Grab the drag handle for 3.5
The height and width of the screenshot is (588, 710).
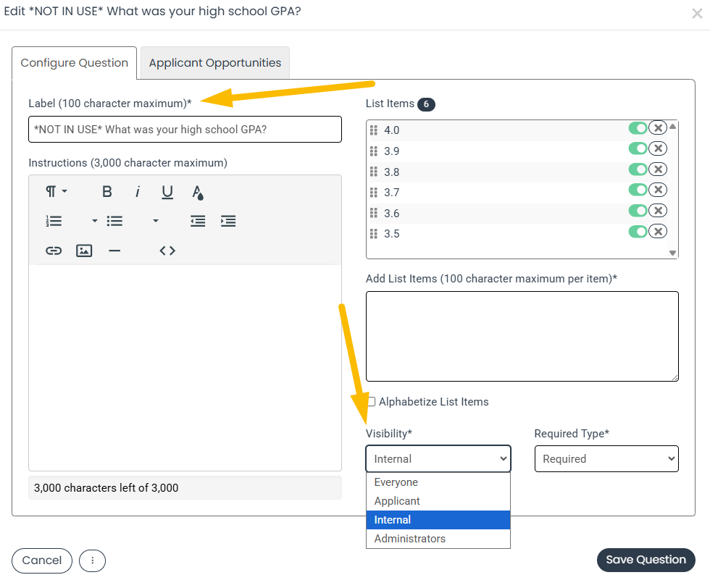point(374,234)
